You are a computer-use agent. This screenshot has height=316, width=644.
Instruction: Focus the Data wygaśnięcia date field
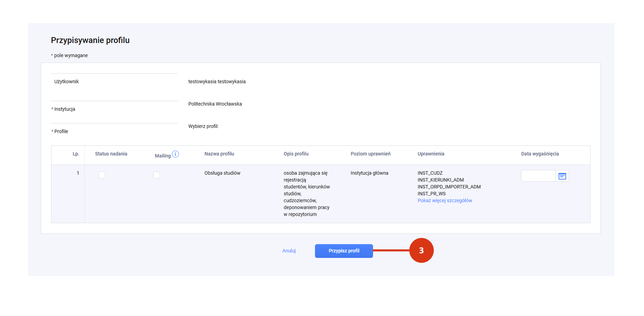pos(538,176)
